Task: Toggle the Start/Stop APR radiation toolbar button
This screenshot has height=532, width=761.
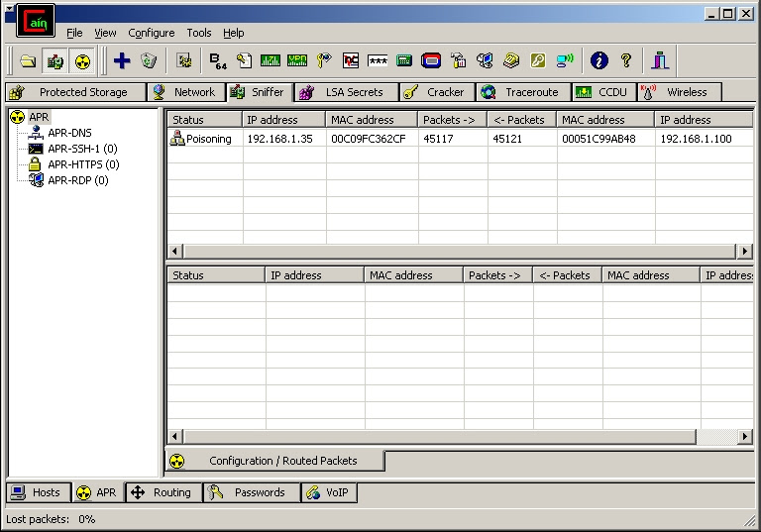Action: point(82,60)
